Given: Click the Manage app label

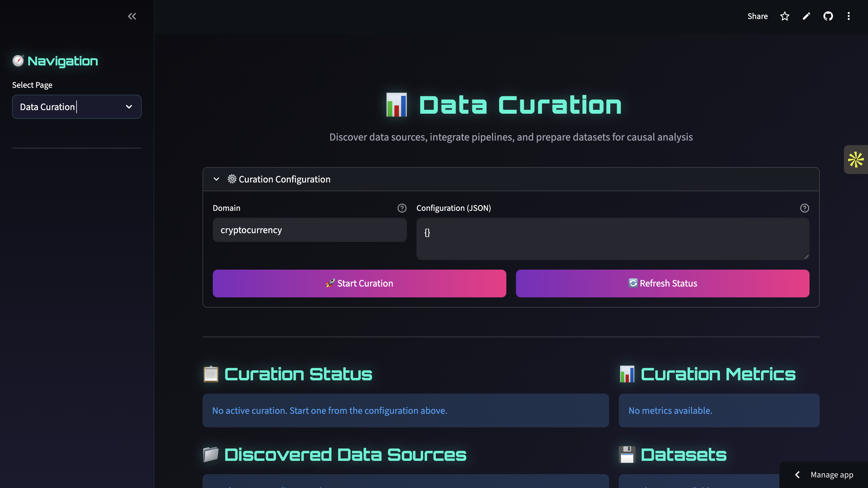Looking at the screenshot, I should click(x=832, y=474).
